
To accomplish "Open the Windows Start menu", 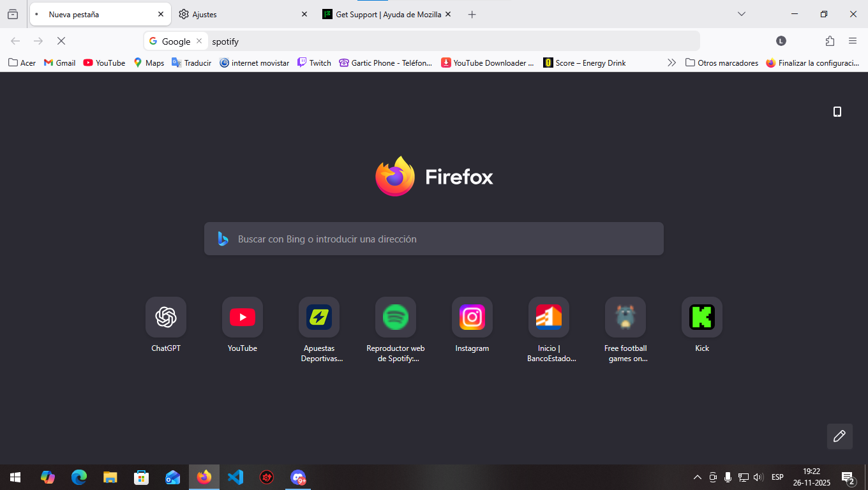I will pyautogui.click(x=15, y=477).
